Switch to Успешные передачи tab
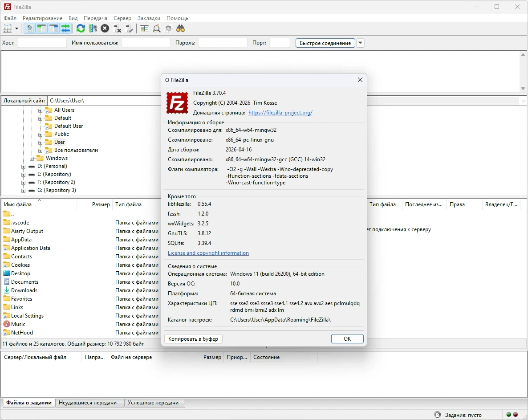The image size is (528, 420). click(153, 403)
